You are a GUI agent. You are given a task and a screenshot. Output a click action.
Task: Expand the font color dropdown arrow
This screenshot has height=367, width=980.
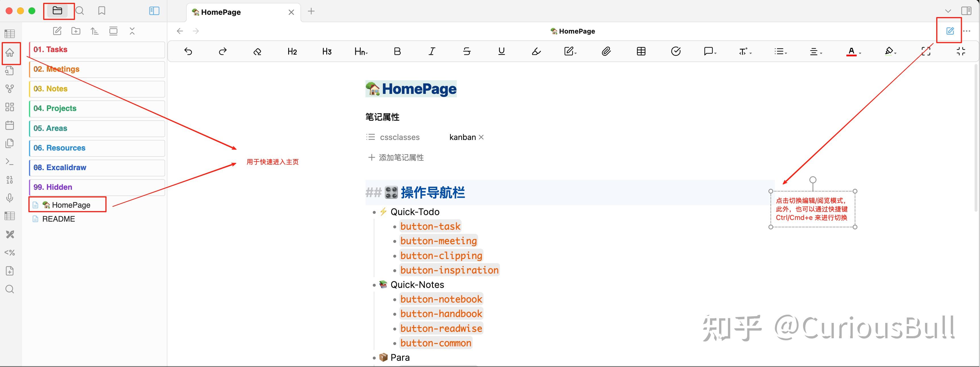860,53
